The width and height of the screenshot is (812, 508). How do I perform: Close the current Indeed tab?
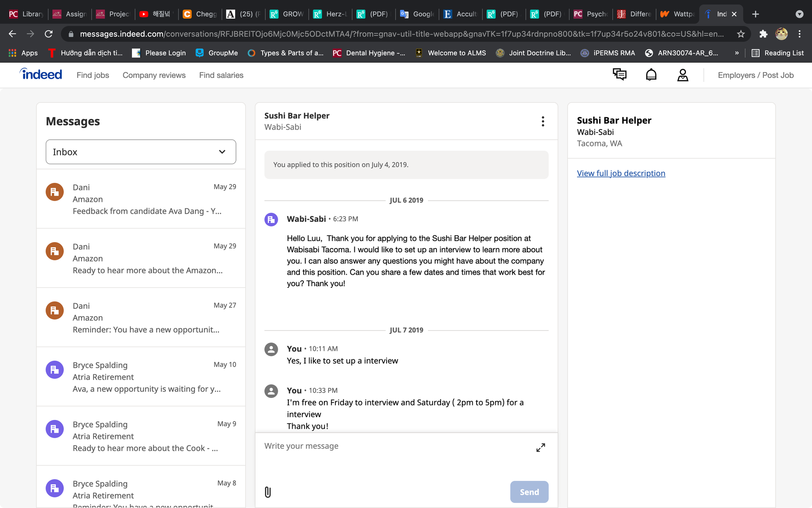pos(734,14)
